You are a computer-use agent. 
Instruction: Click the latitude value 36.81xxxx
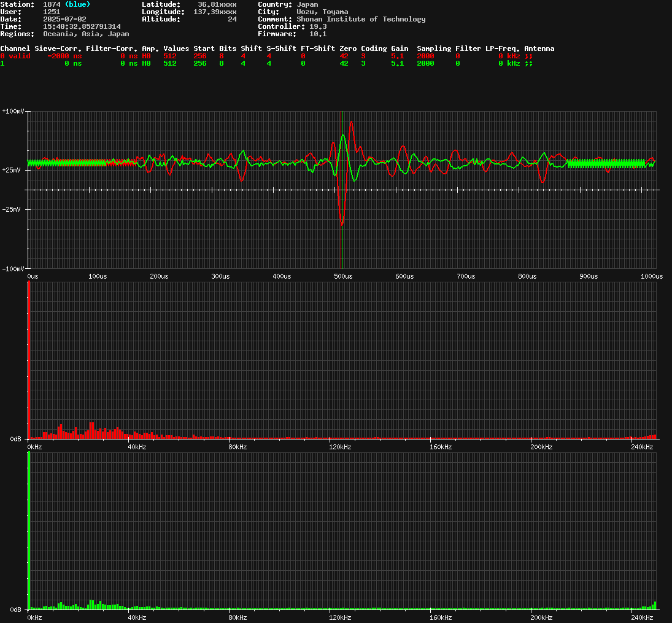217,4
